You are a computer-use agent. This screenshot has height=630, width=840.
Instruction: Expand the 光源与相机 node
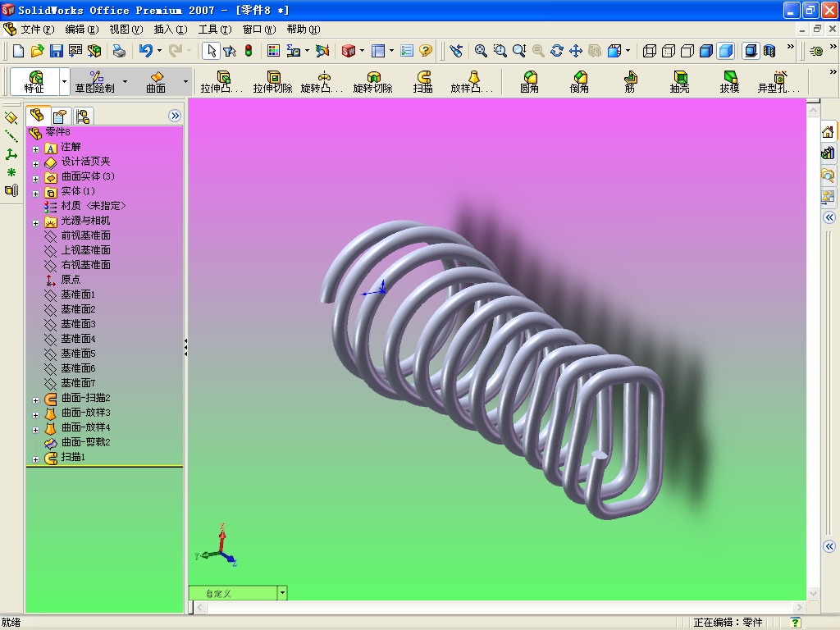pyautogui.click(x=35, y=223)
